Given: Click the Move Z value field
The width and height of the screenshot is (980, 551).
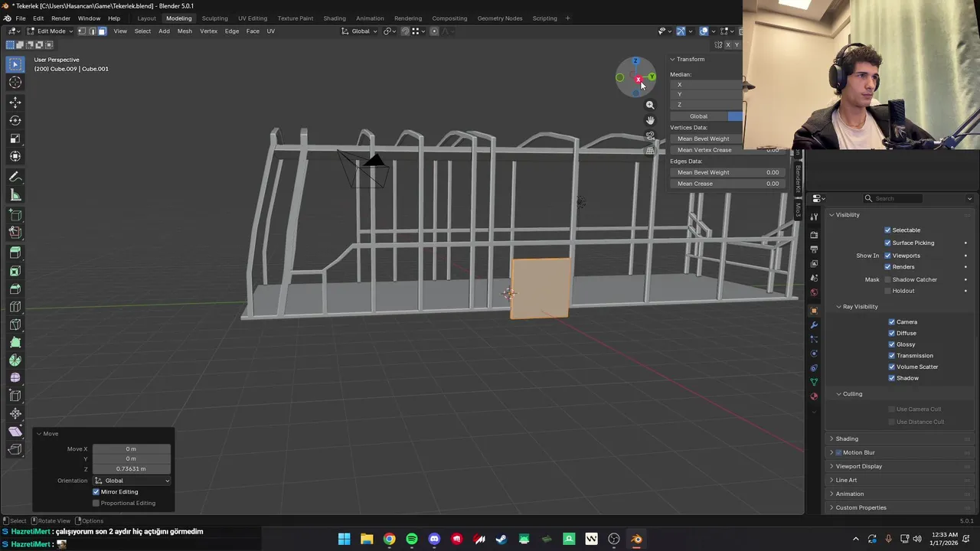Looking at the screenshot, I should pos(131,469).
